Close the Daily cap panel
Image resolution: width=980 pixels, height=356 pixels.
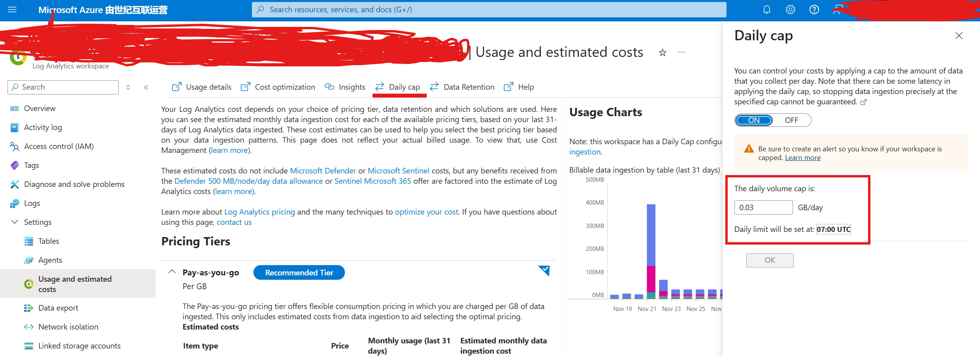(x=959, y=36)
